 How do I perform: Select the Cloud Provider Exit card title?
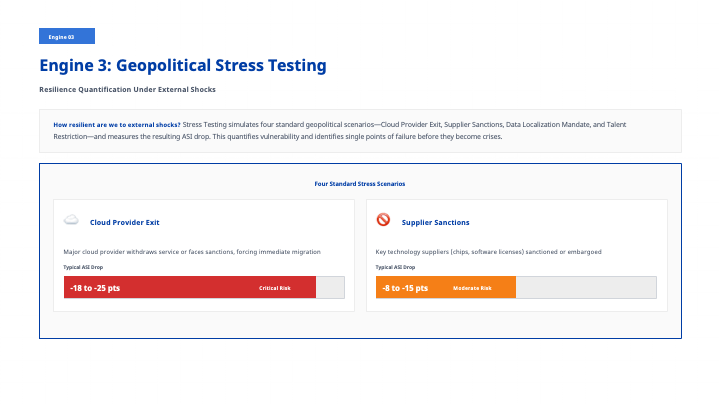coord(125,222)
